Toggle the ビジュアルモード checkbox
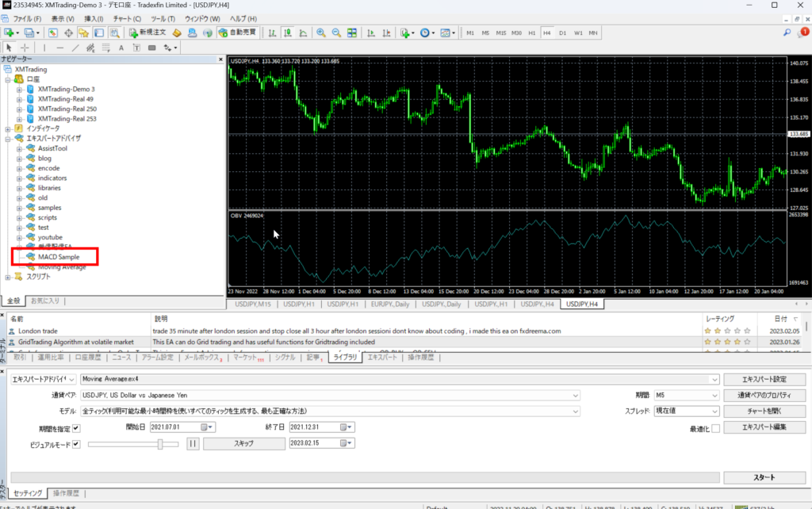 [x=76, y=444]
